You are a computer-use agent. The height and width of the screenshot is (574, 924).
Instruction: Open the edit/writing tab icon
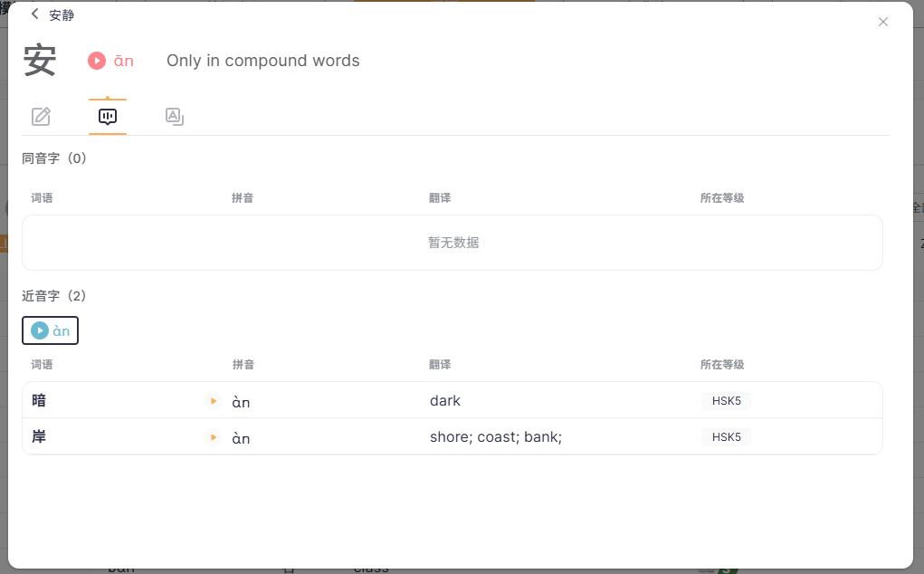42,117
